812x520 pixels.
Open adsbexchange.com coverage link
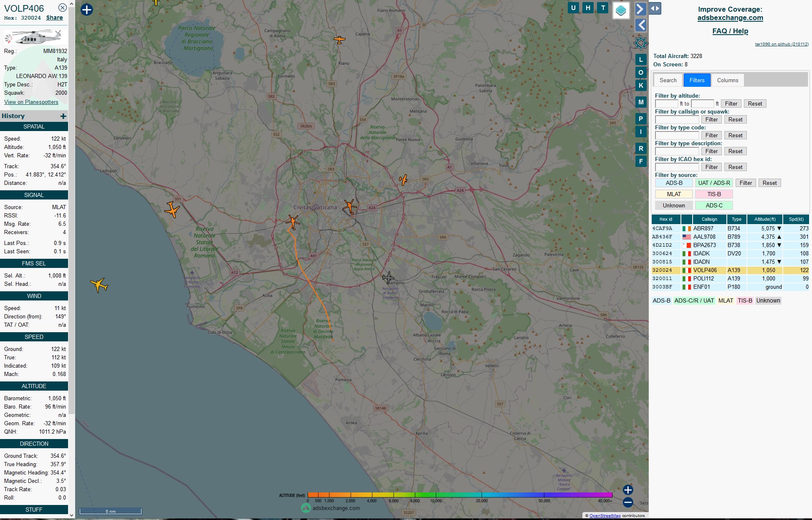tap(730, 18)
